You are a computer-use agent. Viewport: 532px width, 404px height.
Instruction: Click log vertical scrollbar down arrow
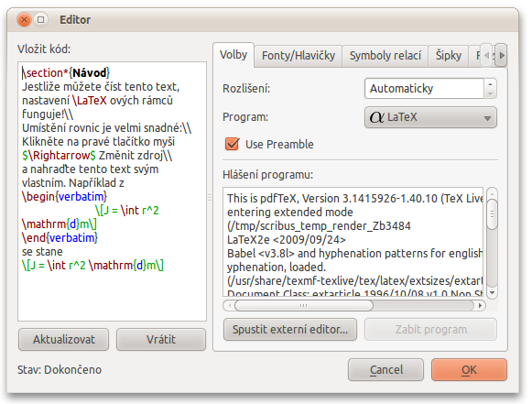492,292
